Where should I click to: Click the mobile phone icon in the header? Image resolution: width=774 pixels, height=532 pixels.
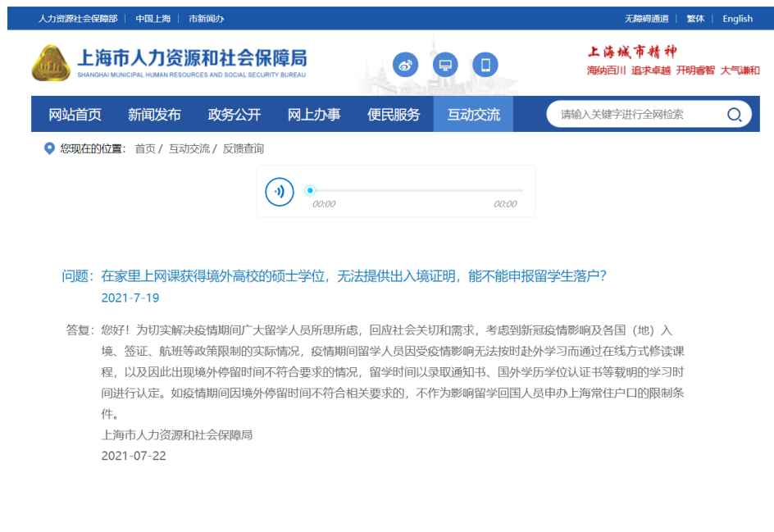point(485,65)
